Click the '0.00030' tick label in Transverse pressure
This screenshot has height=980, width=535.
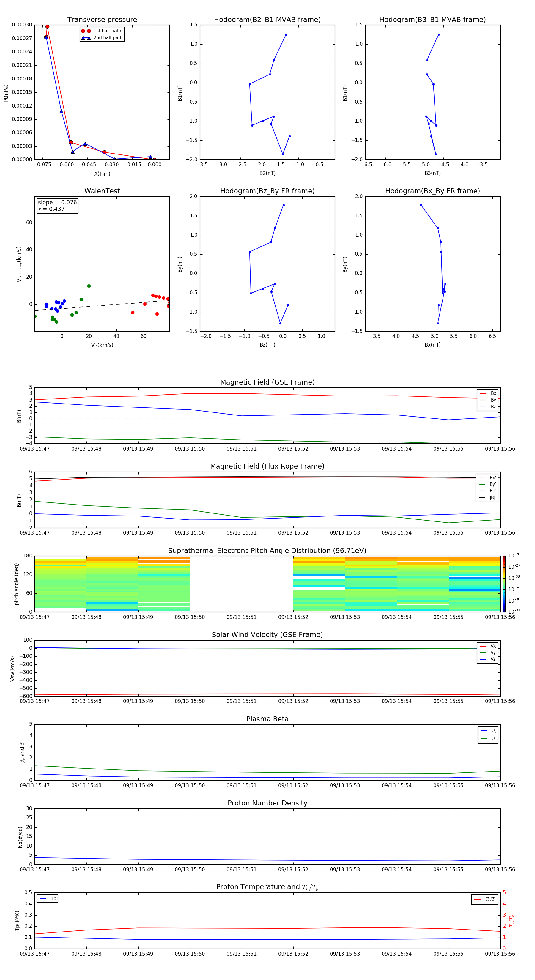[x=22, y=25]
